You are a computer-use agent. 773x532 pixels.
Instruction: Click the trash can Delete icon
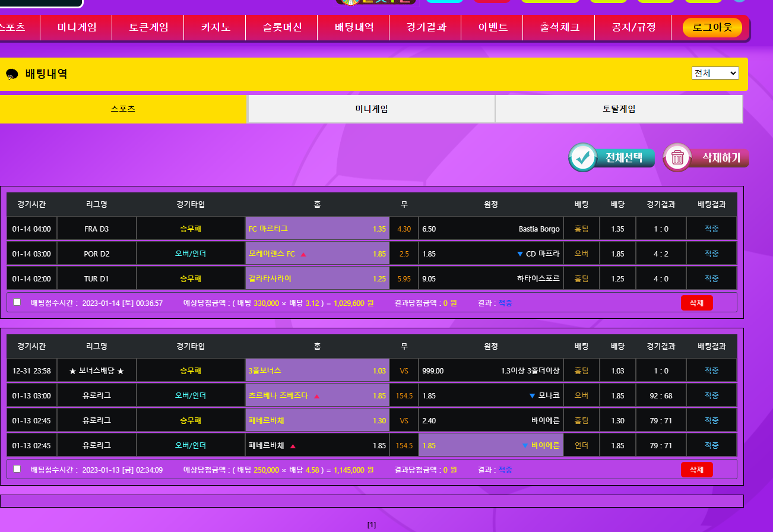click(x=677, y=157)
